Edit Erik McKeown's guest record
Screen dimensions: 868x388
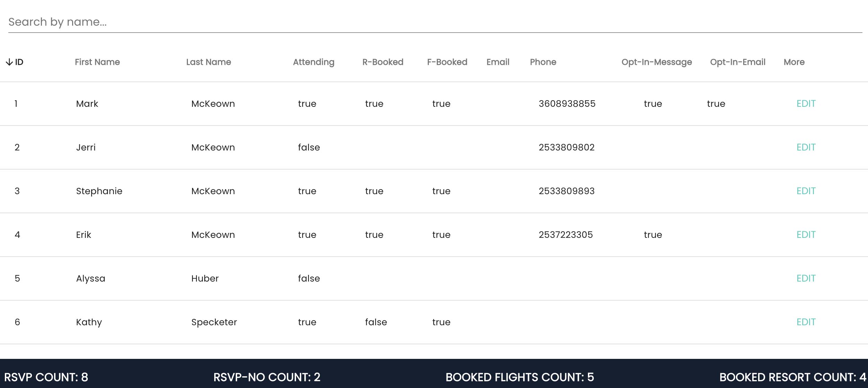point(806,235)
